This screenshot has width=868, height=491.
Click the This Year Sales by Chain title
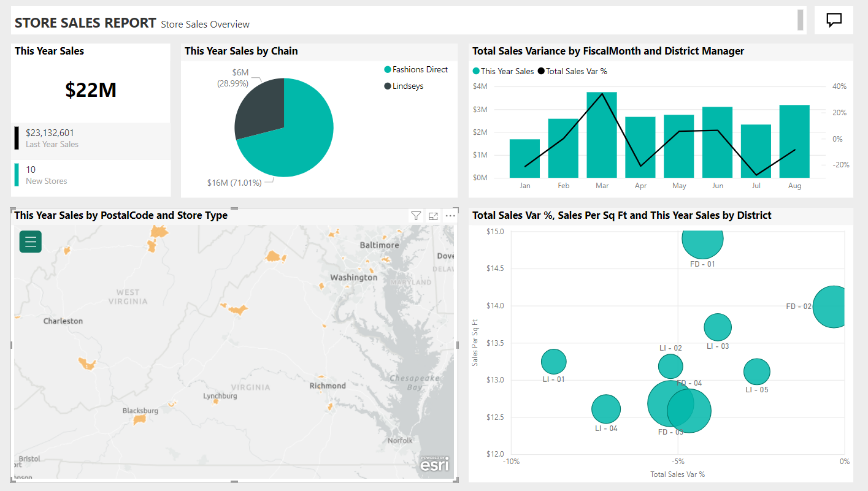click(x=241, y=51)
